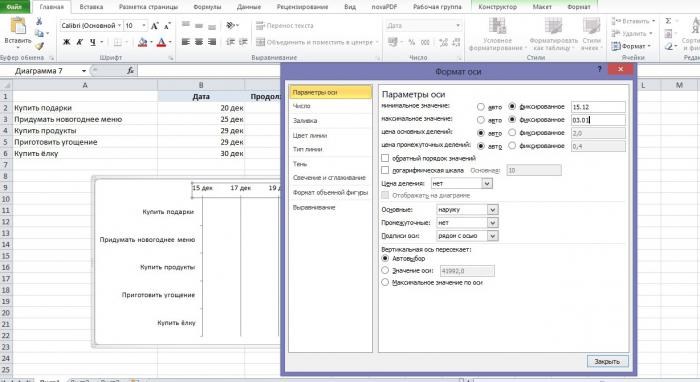Enable логарифмическая шкала checkbox
This screenshot has width=700, height=382.
point(385,170)
